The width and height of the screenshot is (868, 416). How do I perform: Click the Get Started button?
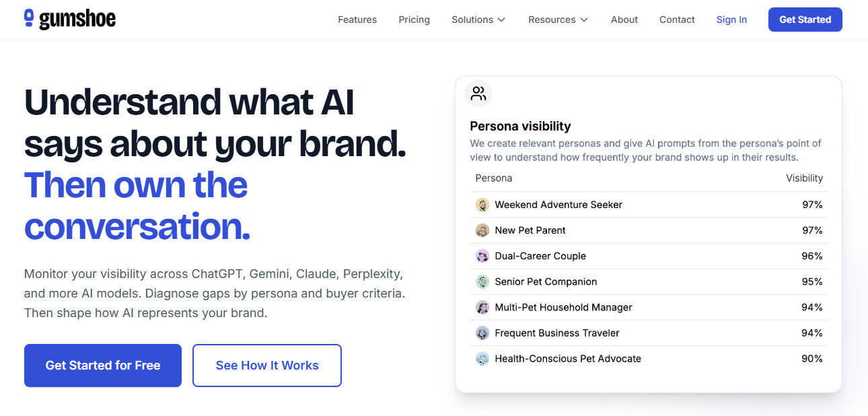tap(805, 20)
